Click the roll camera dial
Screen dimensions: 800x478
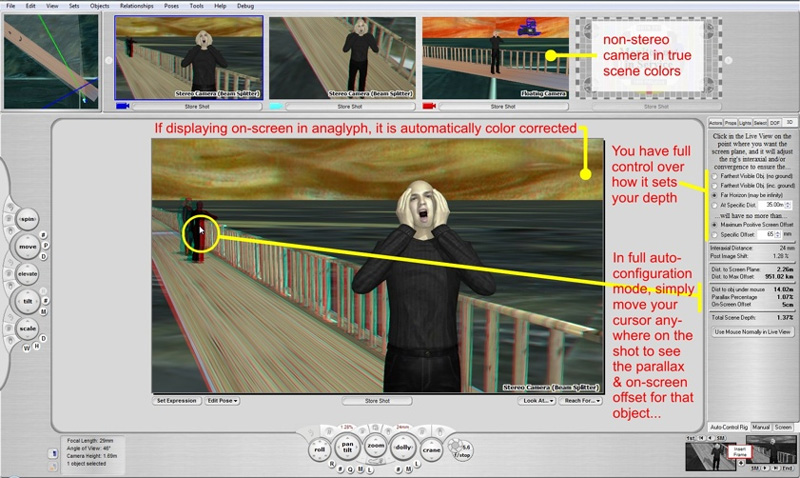[x=319, y=450]
